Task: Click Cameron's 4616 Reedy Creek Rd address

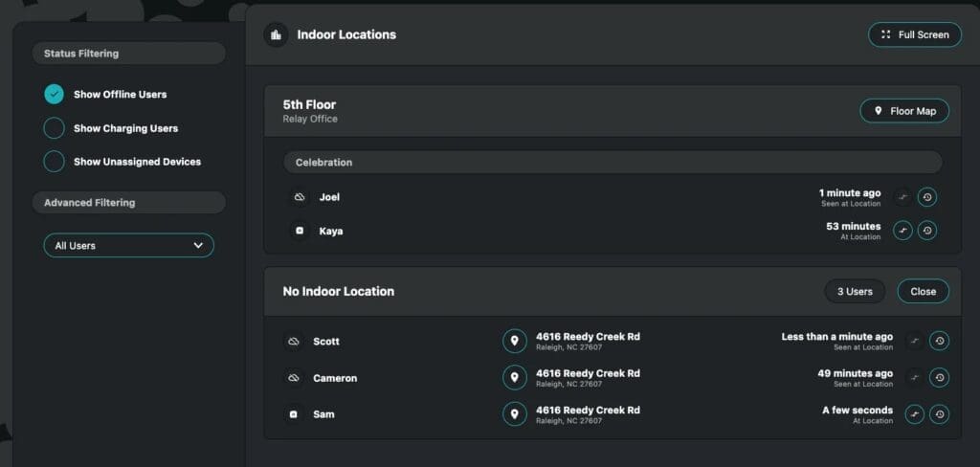Action: [589, 373]
